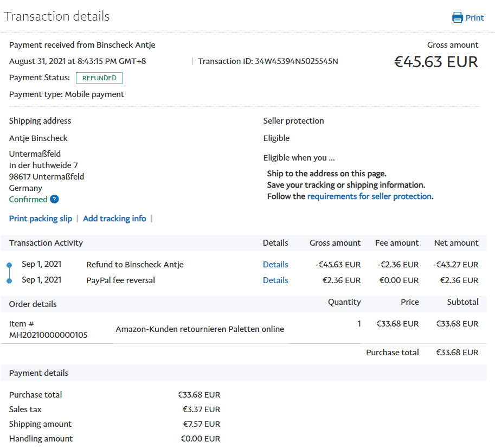
Task: Open requirements for seller protection link
Action: tap(369, 196)
